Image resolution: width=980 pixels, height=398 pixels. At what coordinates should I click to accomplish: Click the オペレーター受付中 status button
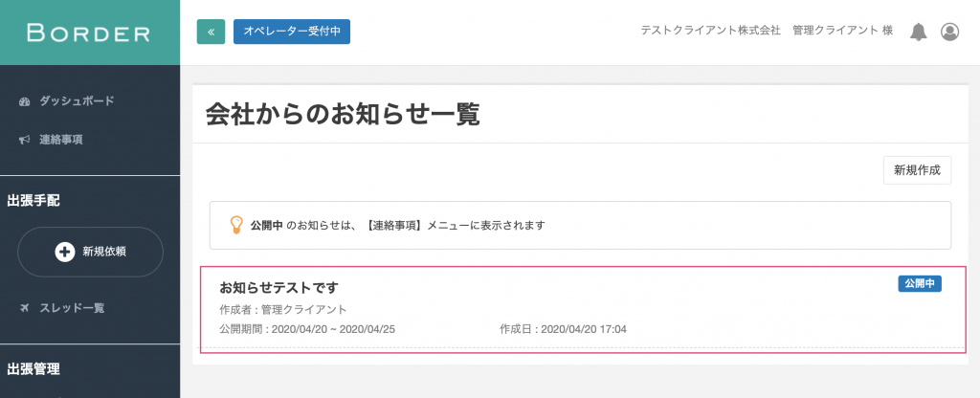coord(292,32)
